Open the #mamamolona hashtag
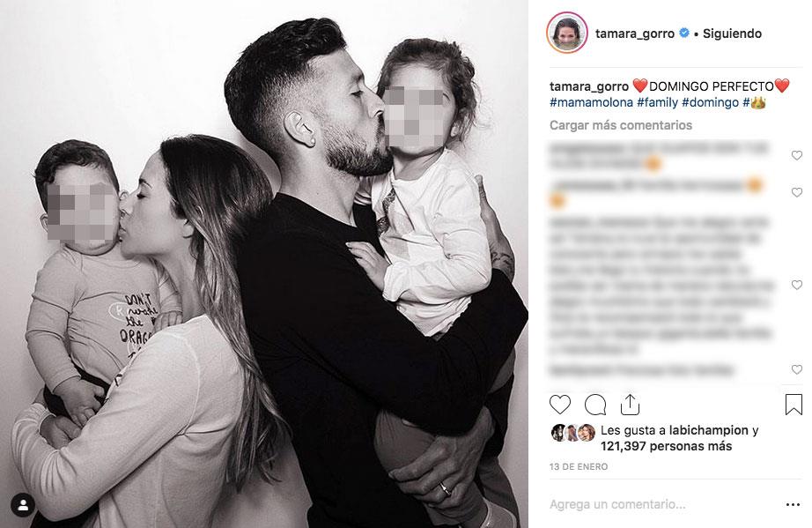 (591, 102)
